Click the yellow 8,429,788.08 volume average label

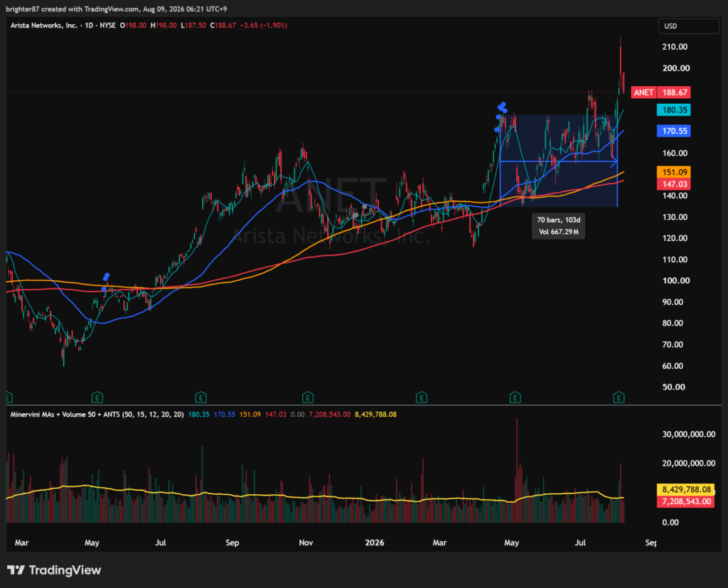tap(686, 490)
